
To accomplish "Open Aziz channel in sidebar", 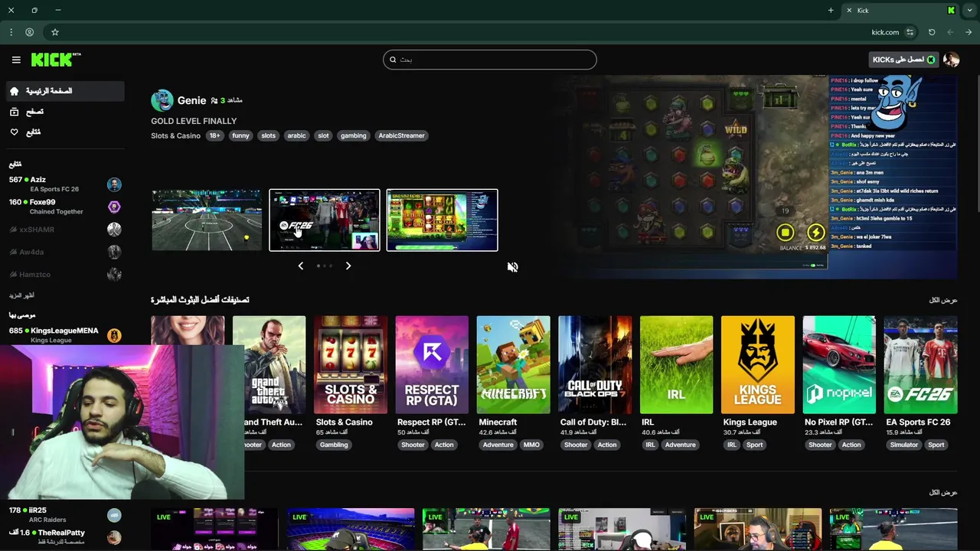I will click(65, 184).
